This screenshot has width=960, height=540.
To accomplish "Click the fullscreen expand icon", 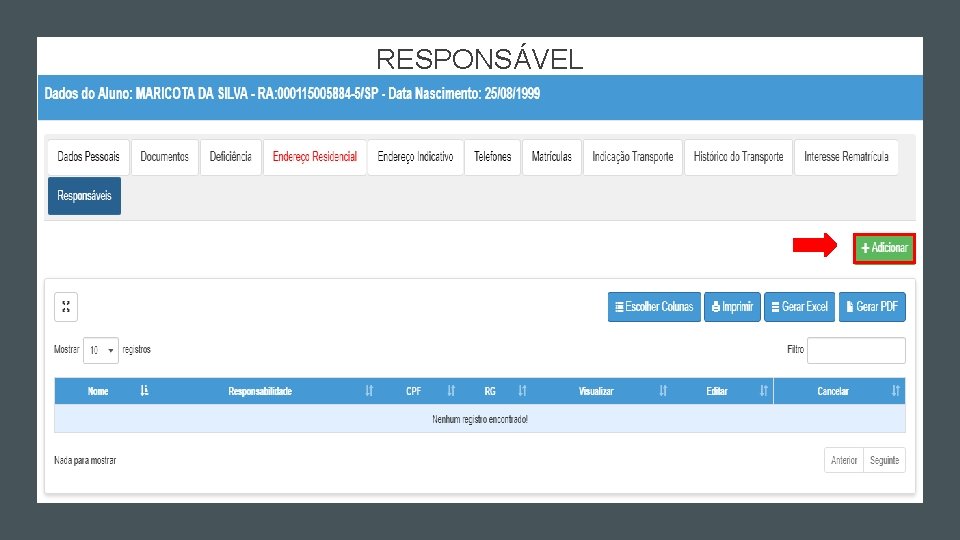I will (x=66, y=307).
